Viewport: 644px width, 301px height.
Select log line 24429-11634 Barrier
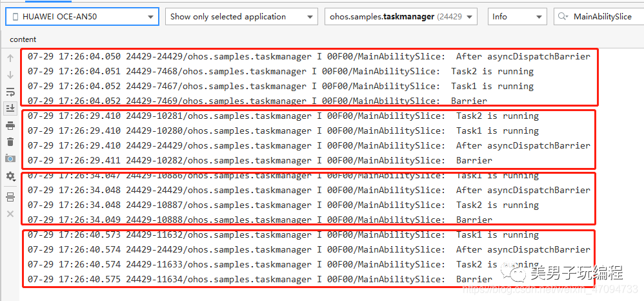click(259, 279)
